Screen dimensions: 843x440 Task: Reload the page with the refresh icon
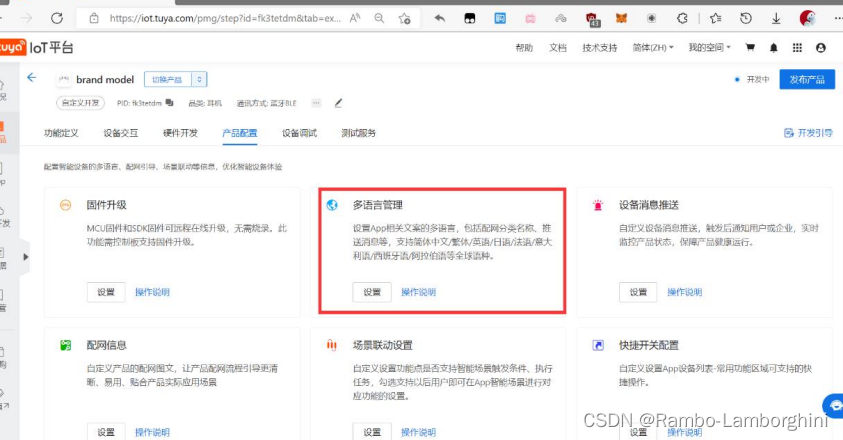(57, 18)
